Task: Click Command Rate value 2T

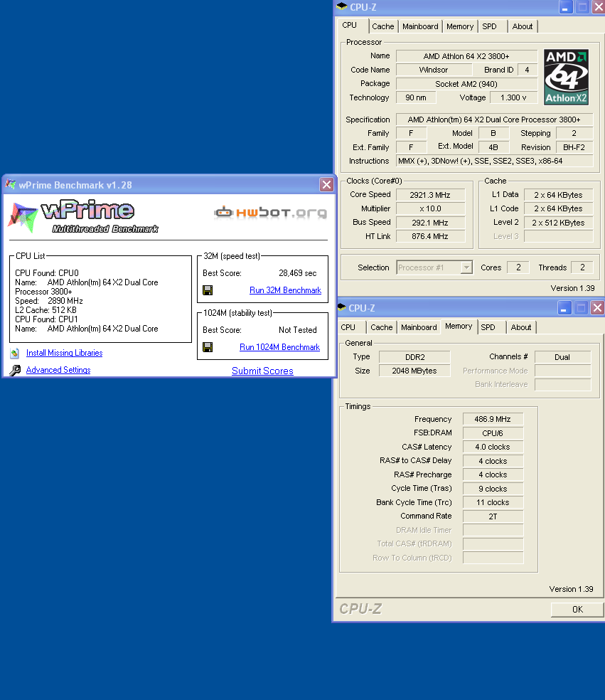Action: click(493, 516)
